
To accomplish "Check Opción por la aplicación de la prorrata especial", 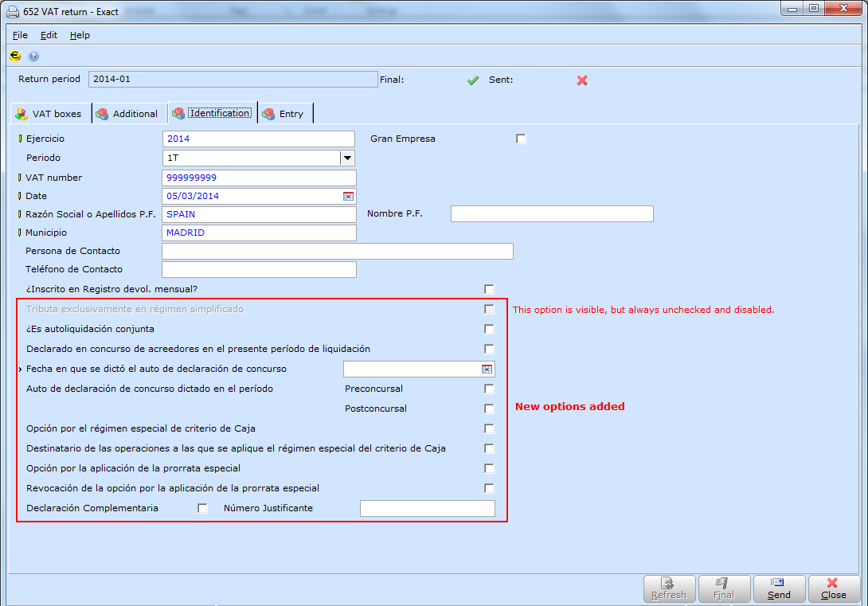I will click(x=489, y=469).
